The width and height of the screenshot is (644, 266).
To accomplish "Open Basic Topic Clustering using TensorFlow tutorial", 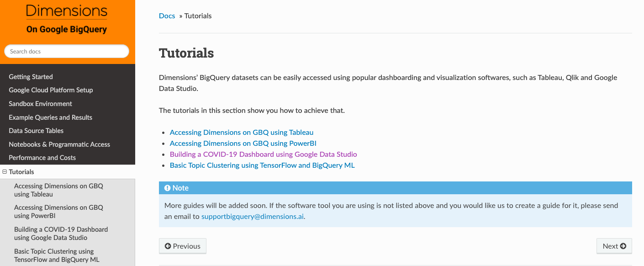I will click(x=262, y=165).
